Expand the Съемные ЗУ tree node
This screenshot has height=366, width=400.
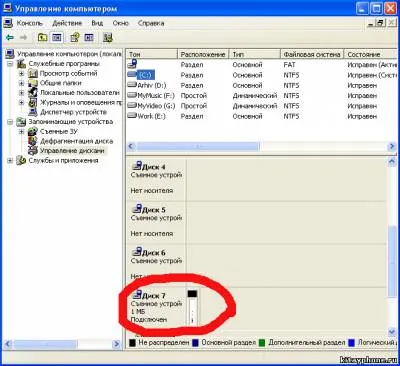pos(22,132)
